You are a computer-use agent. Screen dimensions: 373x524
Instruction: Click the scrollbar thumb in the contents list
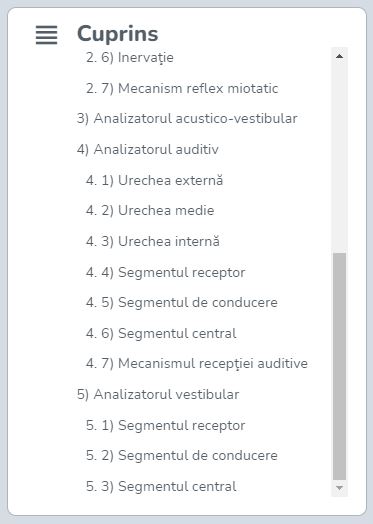(x=339, y=367)
